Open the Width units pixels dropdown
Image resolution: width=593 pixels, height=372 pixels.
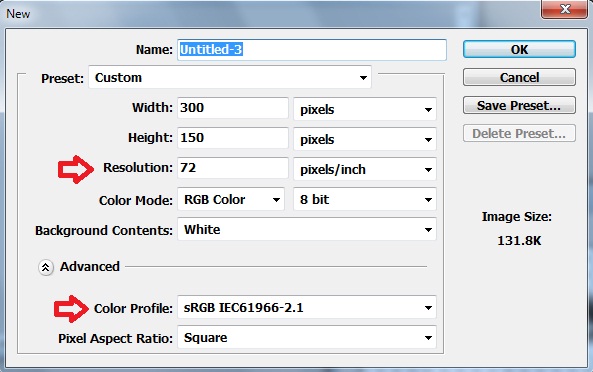pyautogui.click(x=365, y=109)
